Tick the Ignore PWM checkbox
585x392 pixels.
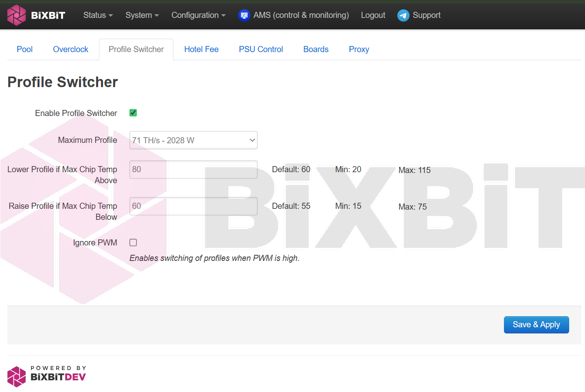click(133, 243)
